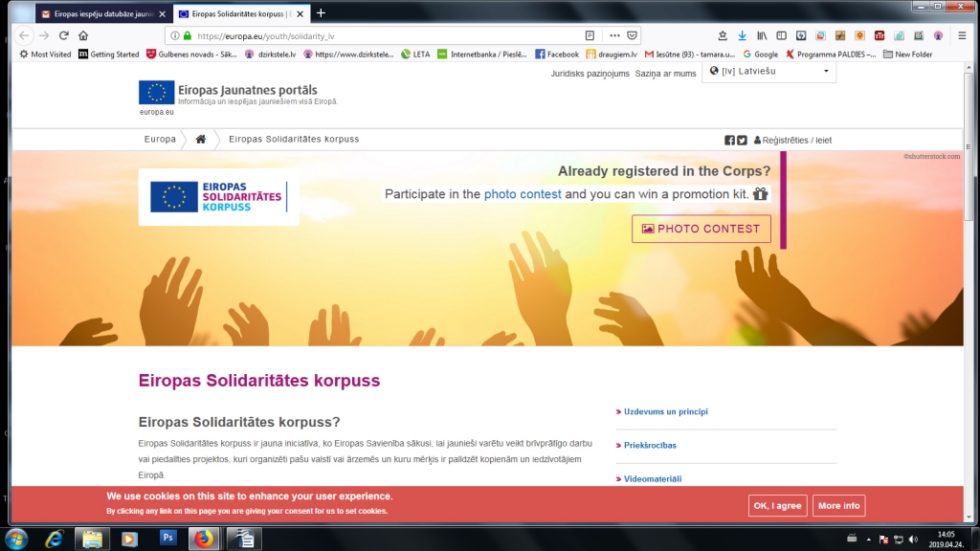Screen dimensions: 980x551
Task: Open the Firefox downloads arrow icon
Action: coord(742,35)
